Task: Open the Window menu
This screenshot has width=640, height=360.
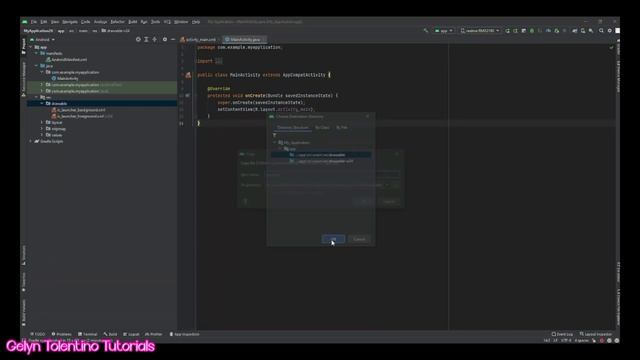Action: click(x=181, y=22)
